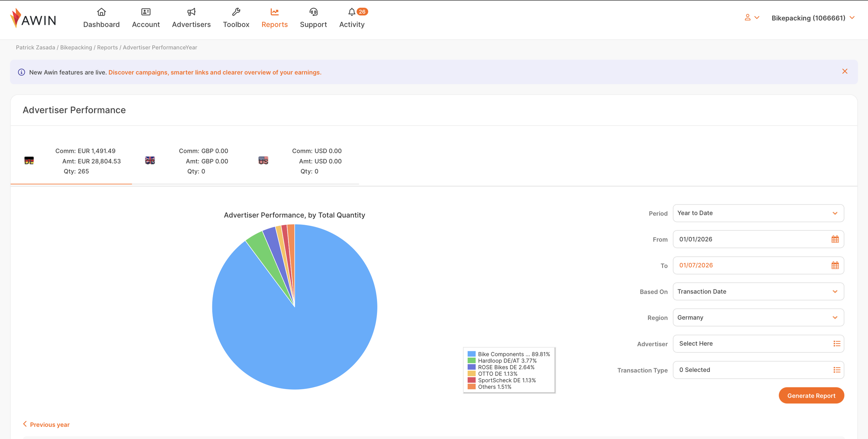Click the 26 notifications badge
The width and height of the screenshot is (868, 439).
[362, 11]
